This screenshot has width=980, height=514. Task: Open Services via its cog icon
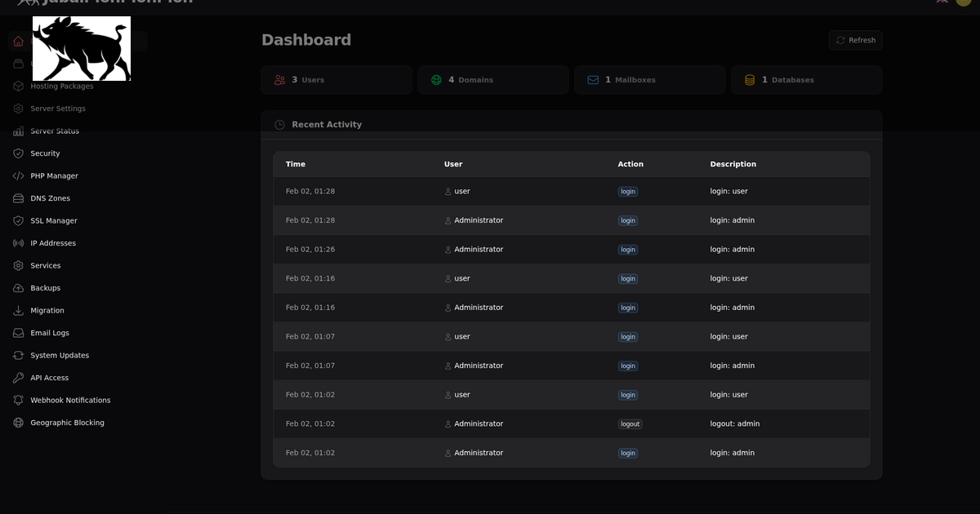(18, 265)
